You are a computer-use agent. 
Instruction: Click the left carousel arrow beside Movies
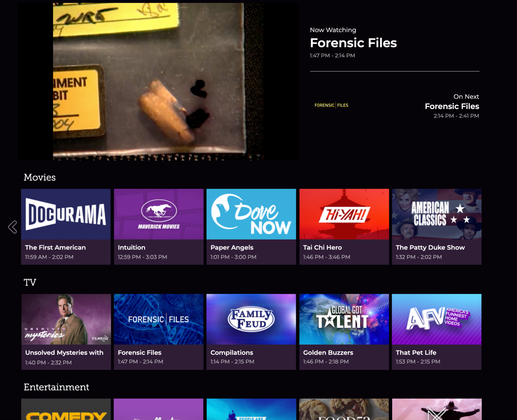click(12, 227)
